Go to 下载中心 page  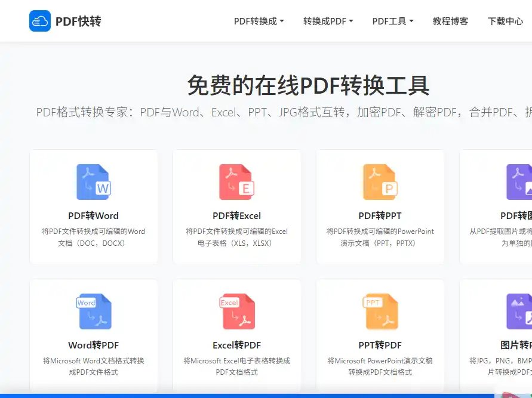506,21
